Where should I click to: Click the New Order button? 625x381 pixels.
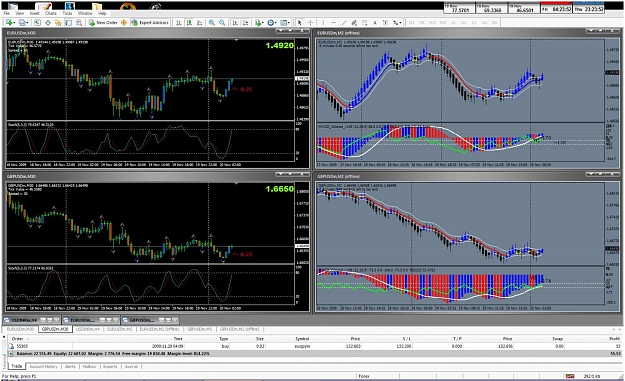103,23
